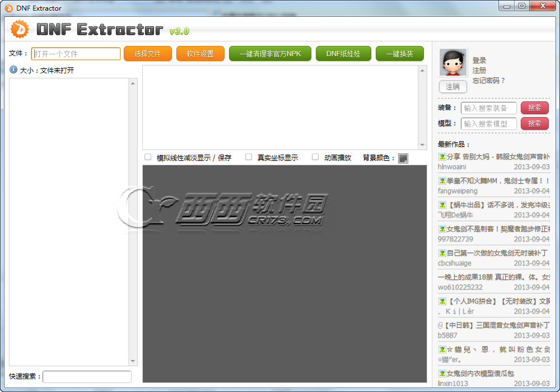Click author name cbcshuaige
The image size is (560, 392).
coord(455,263)
